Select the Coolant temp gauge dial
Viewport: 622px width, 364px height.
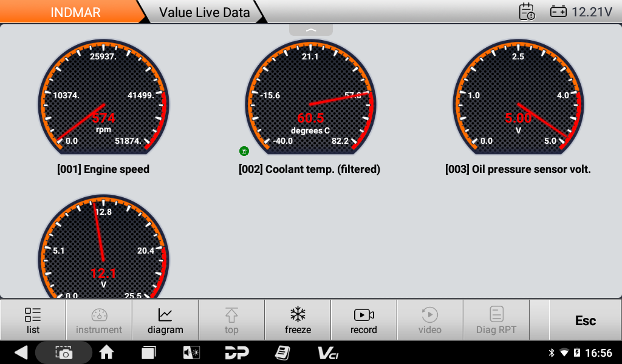click(x=310, y=97)
